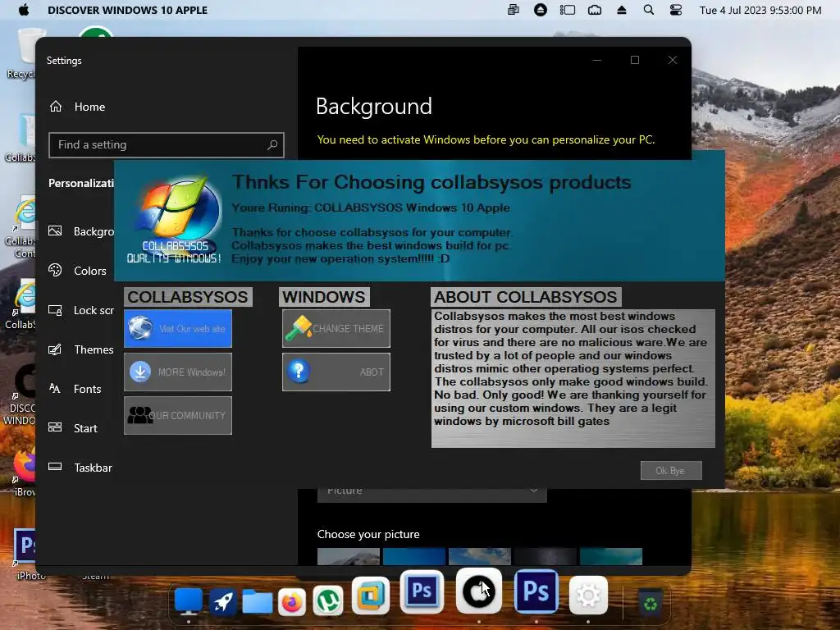Select the teal background thumbnail
840x630 pixels.
(x=610, y=556)
